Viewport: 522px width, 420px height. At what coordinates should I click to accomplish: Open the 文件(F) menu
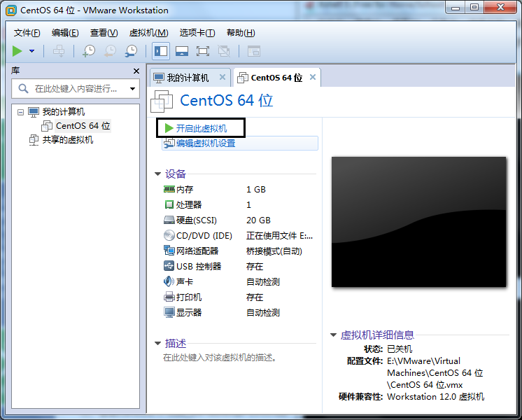coord(27,33)
